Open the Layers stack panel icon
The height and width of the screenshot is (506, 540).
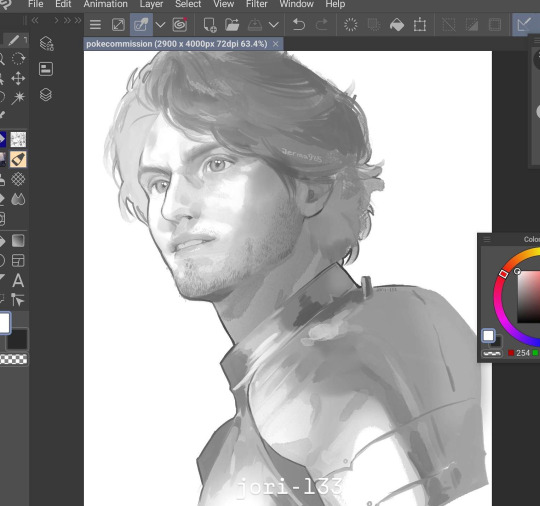tap(46, 94)
